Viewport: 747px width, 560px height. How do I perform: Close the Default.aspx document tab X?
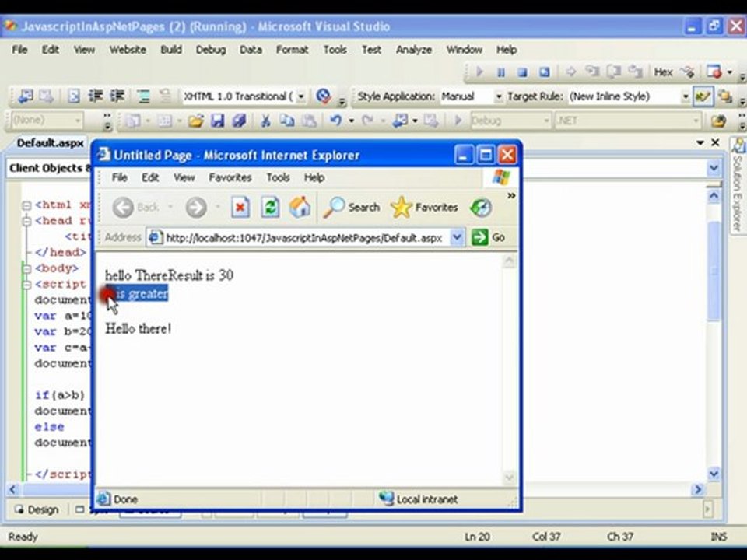[x=715, y=142]
